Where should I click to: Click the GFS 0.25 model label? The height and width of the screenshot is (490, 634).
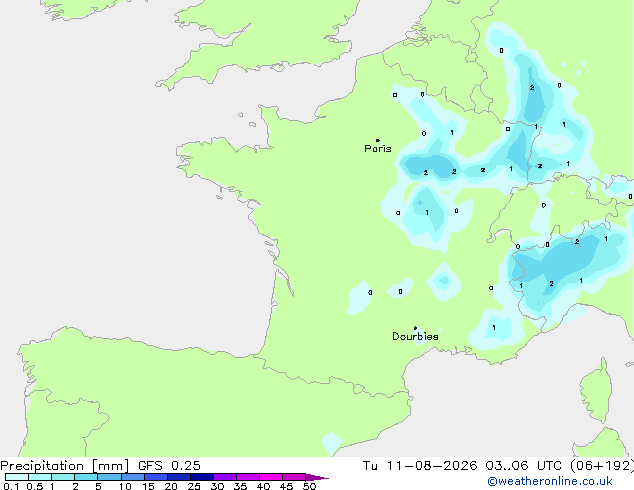(169, 466)
